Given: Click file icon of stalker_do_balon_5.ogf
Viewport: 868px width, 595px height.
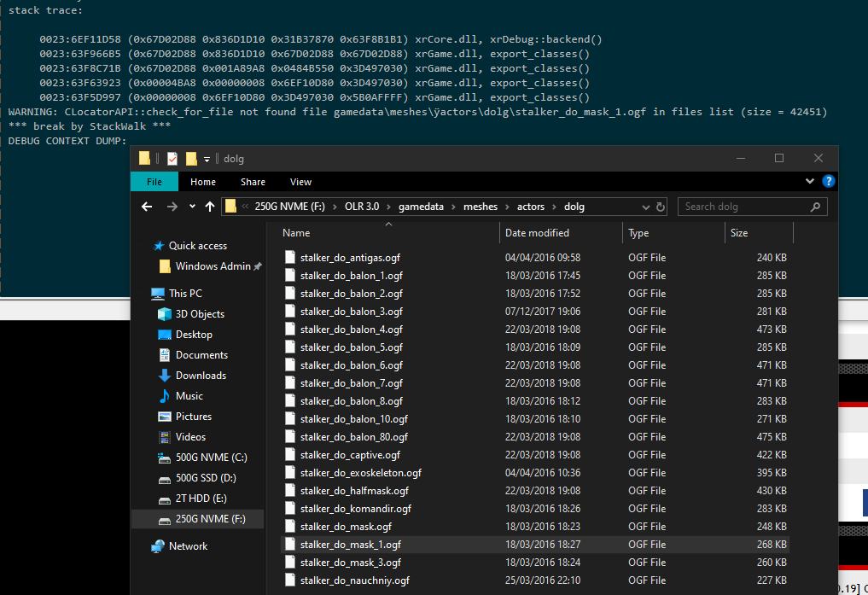Looking at the screenshot, I should pos(290,347).
